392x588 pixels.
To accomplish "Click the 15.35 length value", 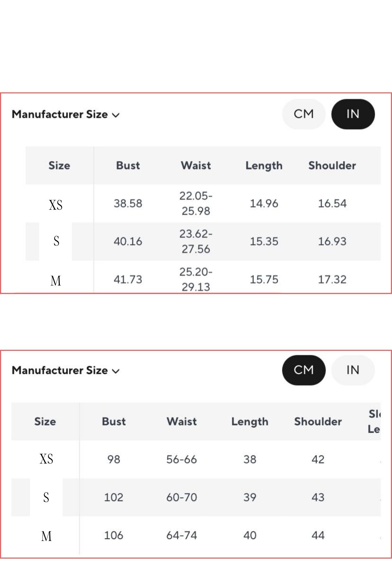I will point(264,241).
